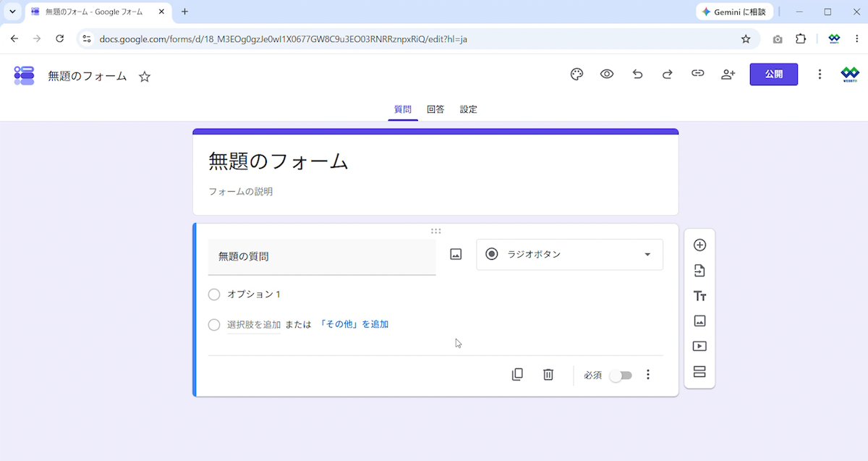Copy the responder link with the link icon
The width and height of the screenshot is (868, 461).
697,75
